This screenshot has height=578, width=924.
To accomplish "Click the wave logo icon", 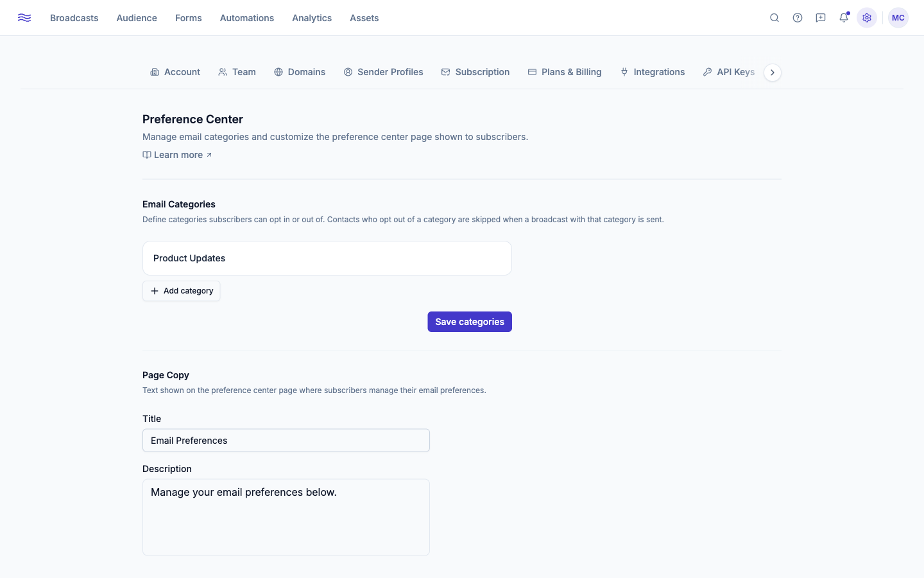I will tap(24, 18).
